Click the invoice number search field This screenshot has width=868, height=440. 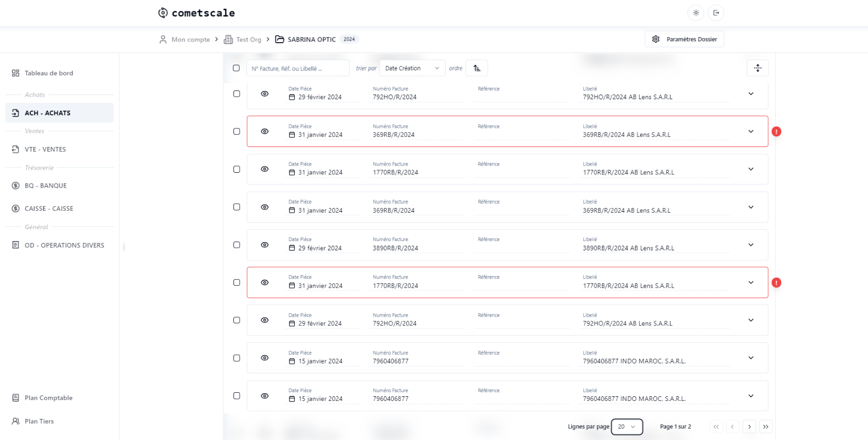pyautogui.click(x=298, y=68)
